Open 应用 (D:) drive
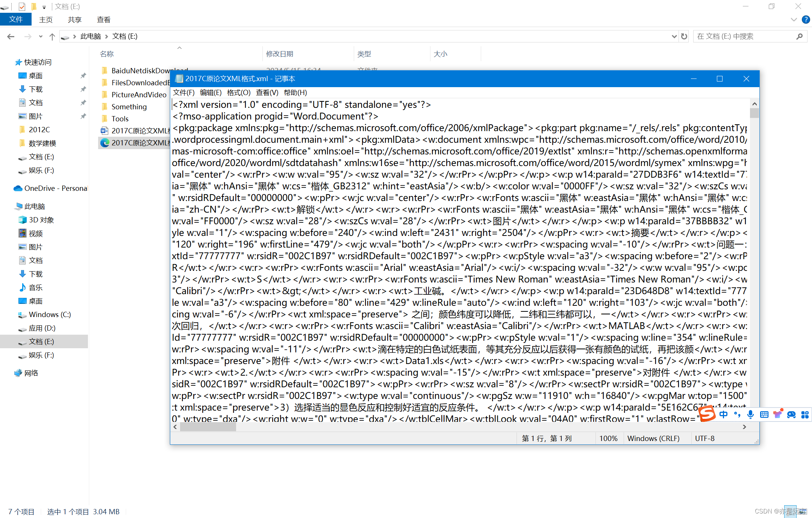This screenshot has width=812, height=518. [42, 328]
